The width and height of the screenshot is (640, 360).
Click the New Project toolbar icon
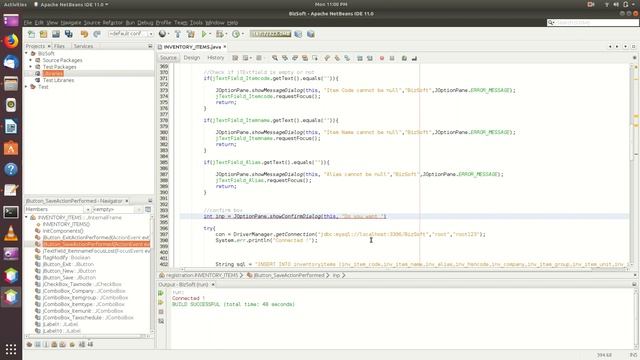pos(44,34)
